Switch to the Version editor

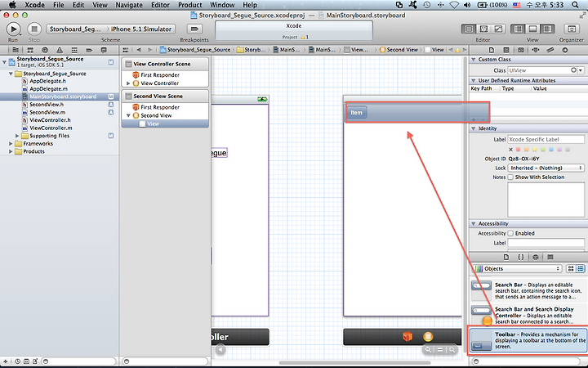(x=498, y=29)
